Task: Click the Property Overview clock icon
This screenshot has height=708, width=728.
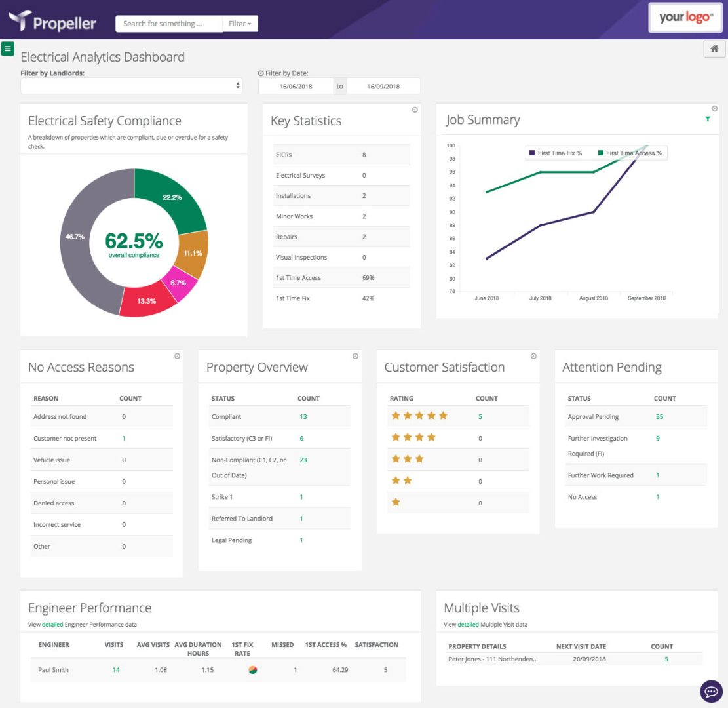Action: [x=355, y=356]
